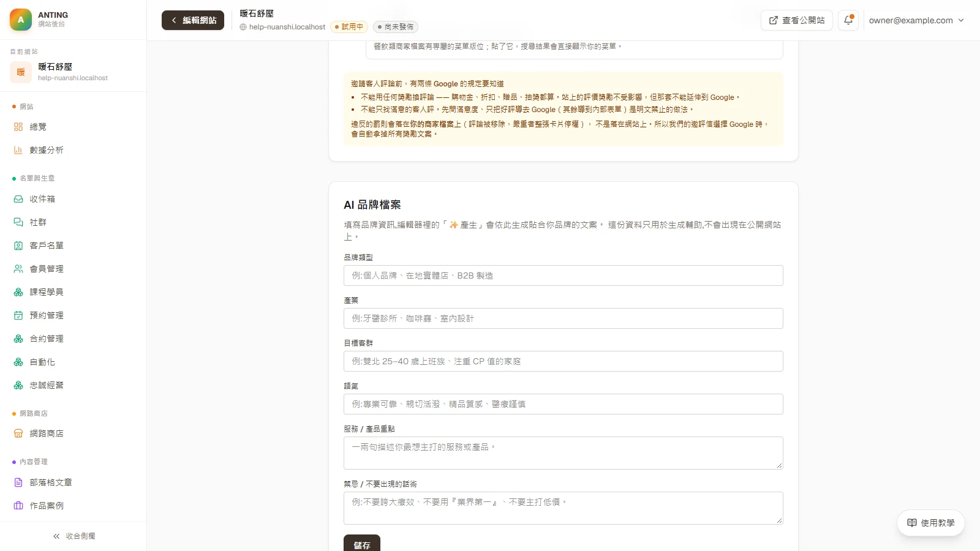Focus the 產業 input field

click(563, 318)
